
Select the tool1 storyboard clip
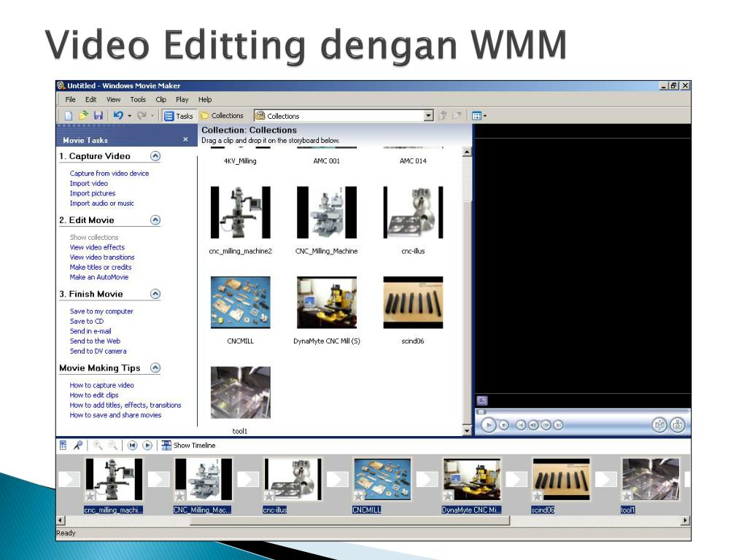(x=651, y=479)
